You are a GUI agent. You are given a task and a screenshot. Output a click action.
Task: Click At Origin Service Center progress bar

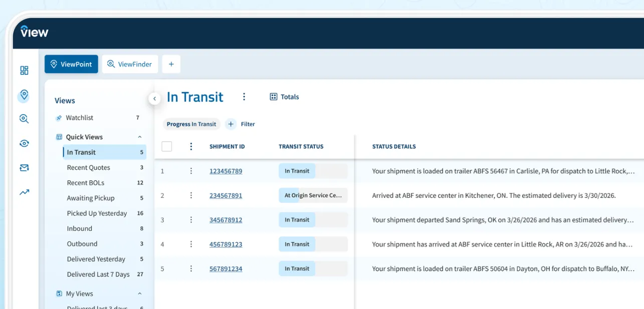pos(313,195)
